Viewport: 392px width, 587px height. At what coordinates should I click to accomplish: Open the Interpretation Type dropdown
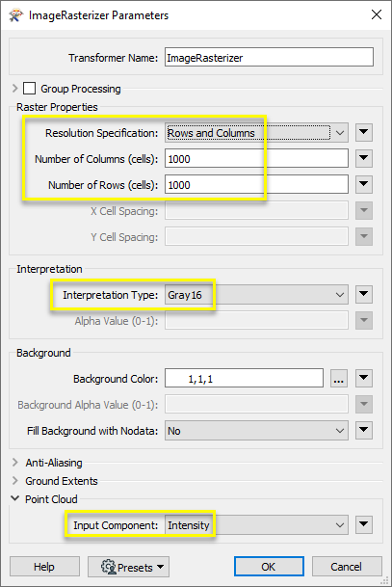(256, 295)
